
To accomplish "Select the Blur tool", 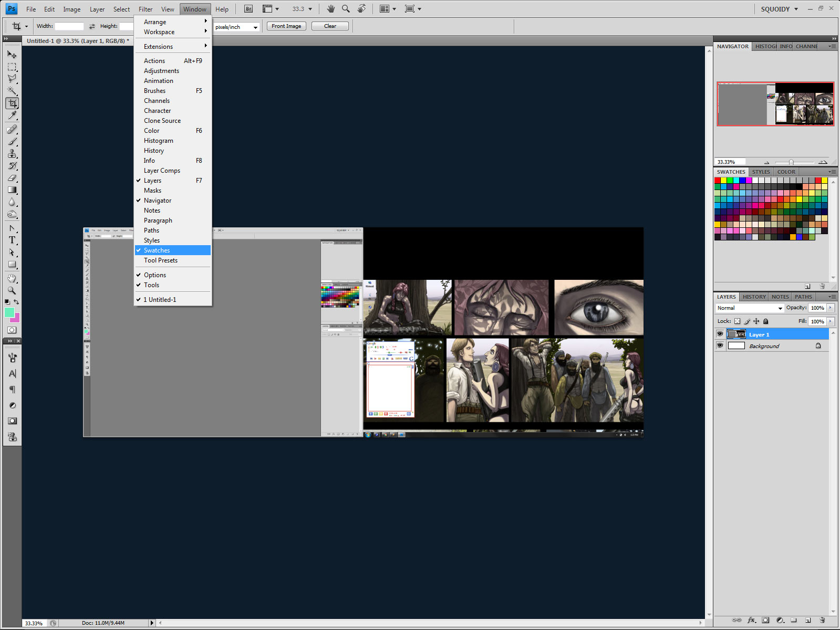I will point(12,202).
